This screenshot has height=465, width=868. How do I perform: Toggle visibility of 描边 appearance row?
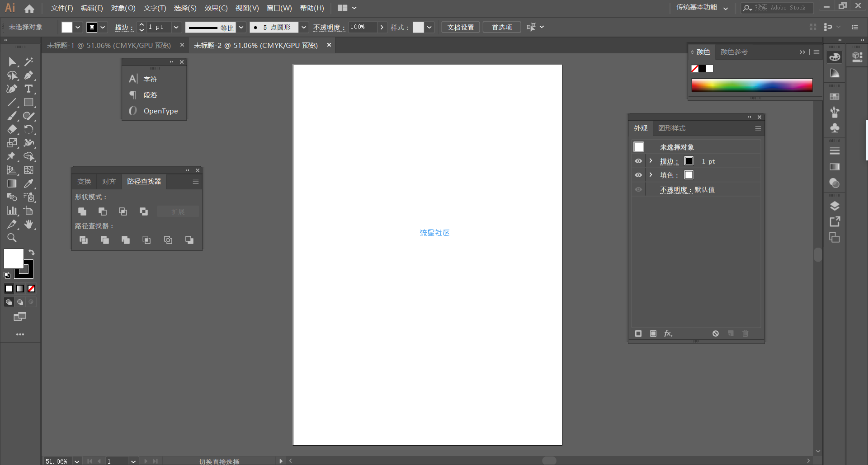click(638, 161)
